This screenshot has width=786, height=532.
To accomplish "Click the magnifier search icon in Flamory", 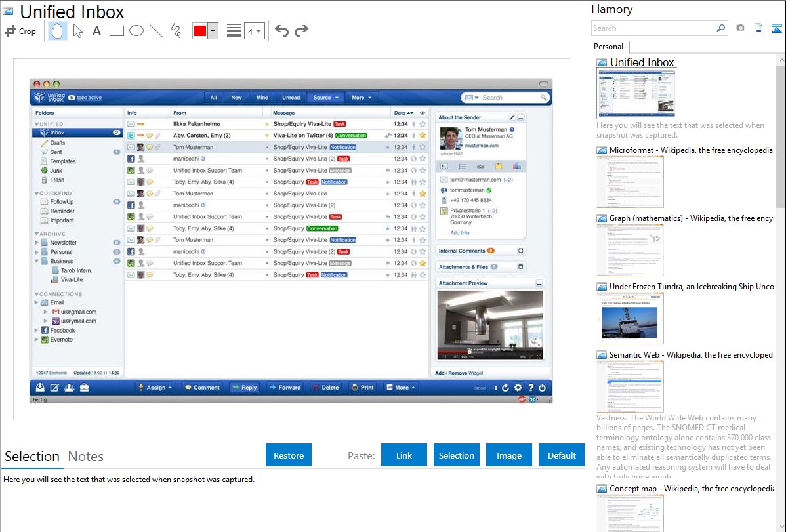I will (x=720, y=28).
